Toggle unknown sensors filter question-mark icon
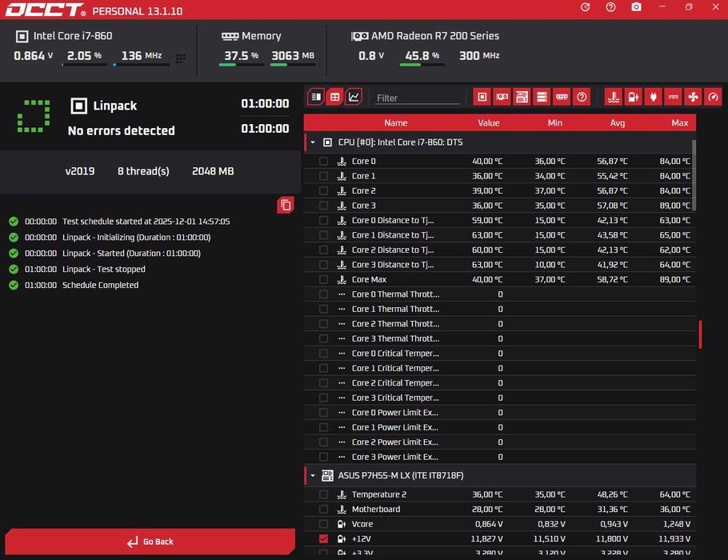Image resolution: width=728 pixels, height=560 pixels. click(582, 97)
